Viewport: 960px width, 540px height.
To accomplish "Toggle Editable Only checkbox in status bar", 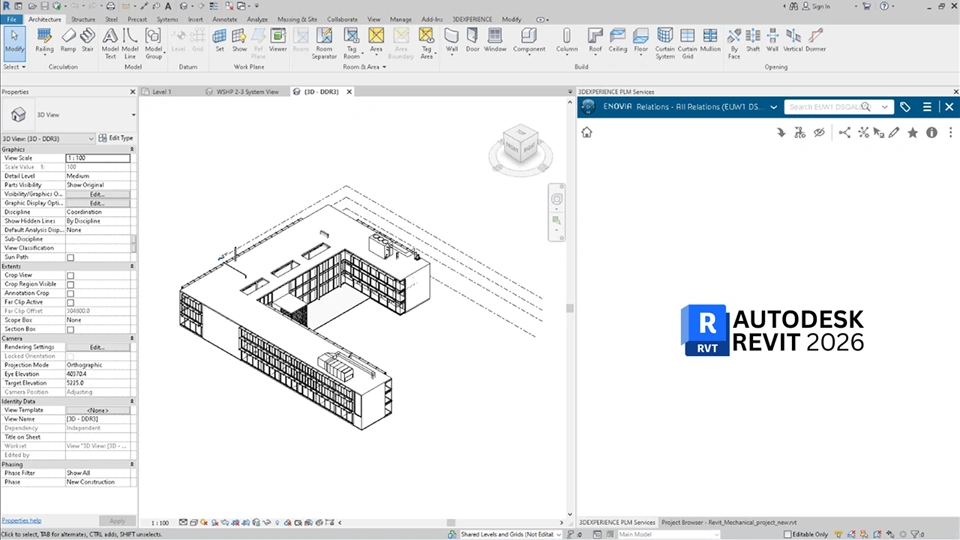I will 787,534.
